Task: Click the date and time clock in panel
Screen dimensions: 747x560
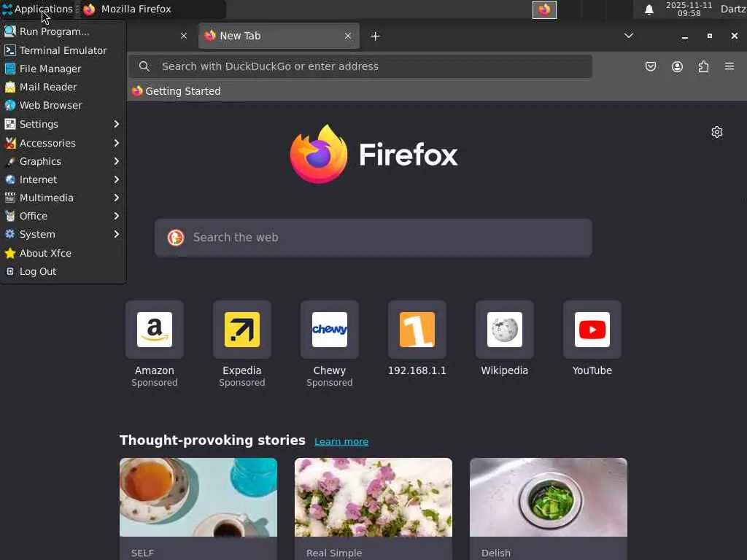Action: (689, 9)
